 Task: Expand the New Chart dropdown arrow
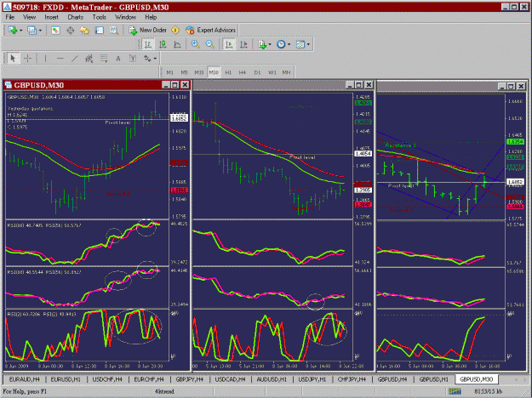point(20,31)
